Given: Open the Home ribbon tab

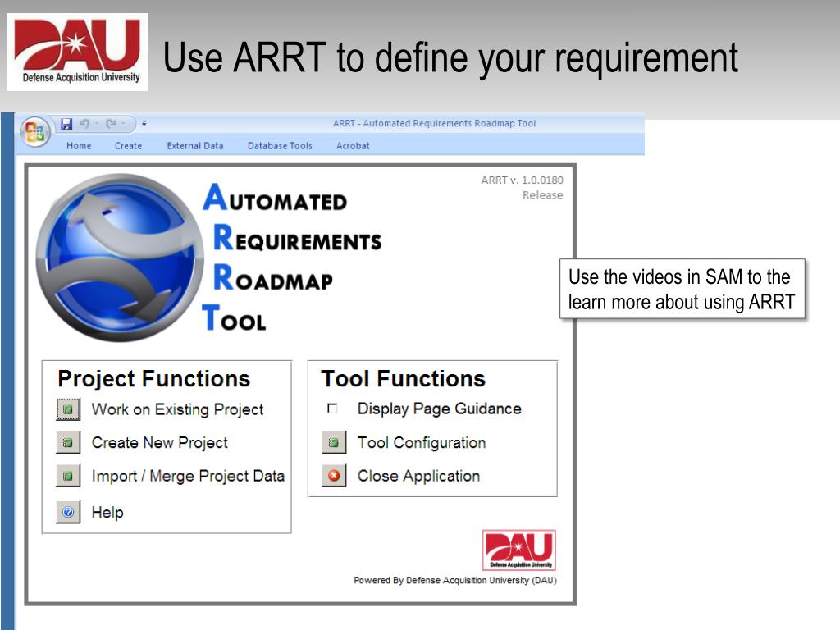Looking at the screenshot, I should pos(79,146).
